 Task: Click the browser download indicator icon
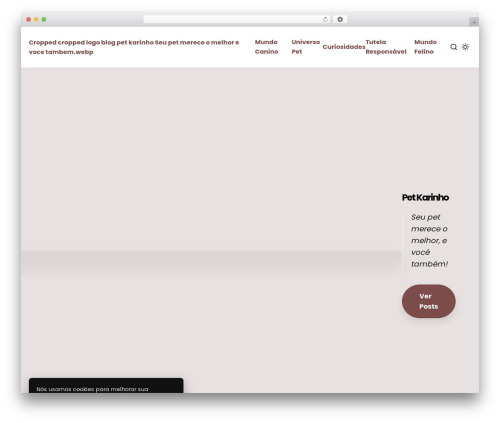pyautogui.click(x=340, y=20)
